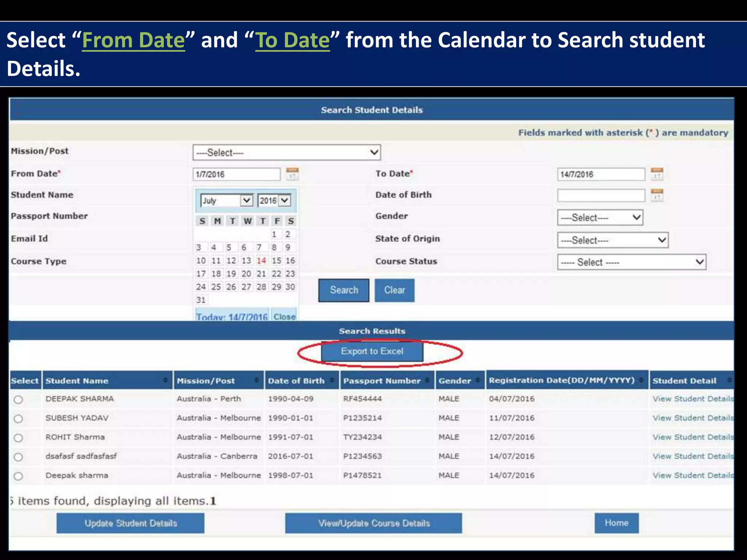The height and width of the screenshot is (560, 747).
Task: Open the To Date calendar icon
Action: 657,174
